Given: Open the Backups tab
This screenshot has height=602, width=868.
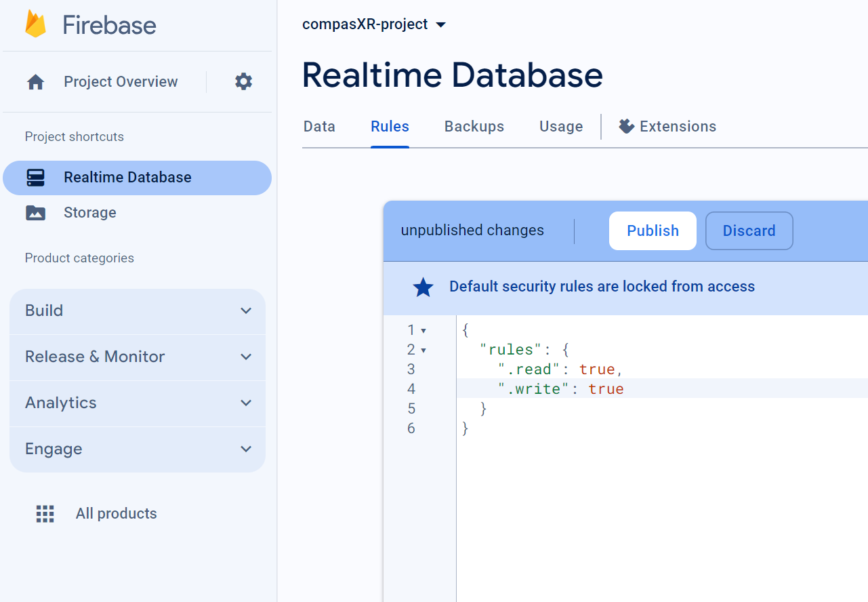Looking at the screenshot, I should tap(474, 126).
